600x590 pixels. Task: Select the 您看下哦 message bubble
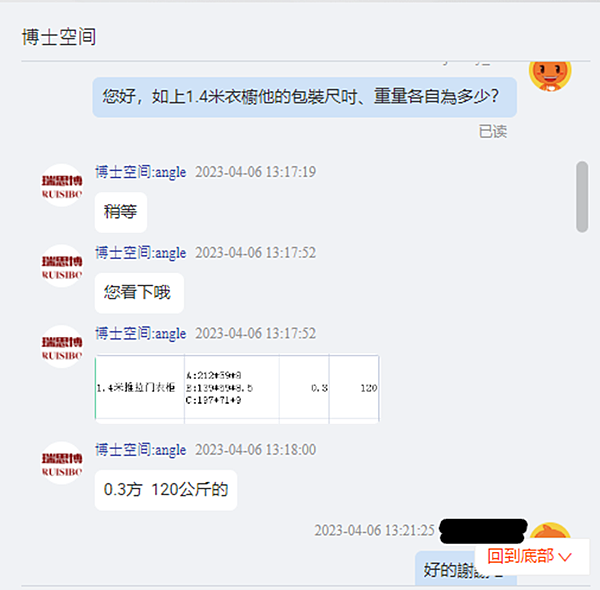(x=139, y=293)
